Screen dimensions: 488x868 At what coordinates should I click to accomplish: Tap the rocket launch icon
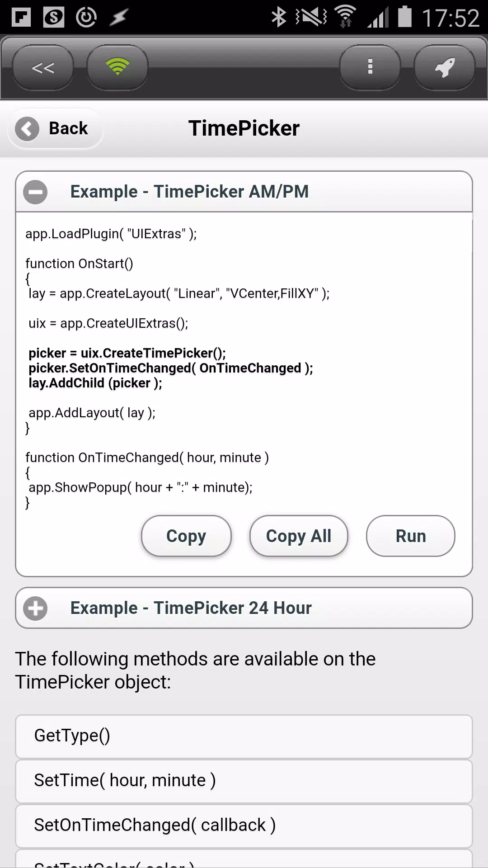click(445, 67)
